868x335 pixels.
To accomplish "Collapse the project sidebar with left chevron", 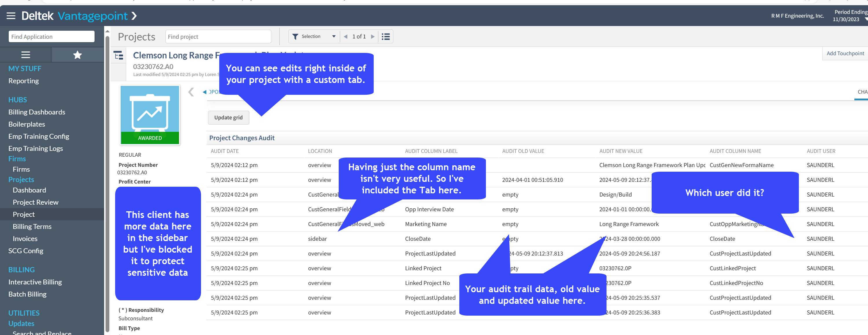I will point(191,92).
